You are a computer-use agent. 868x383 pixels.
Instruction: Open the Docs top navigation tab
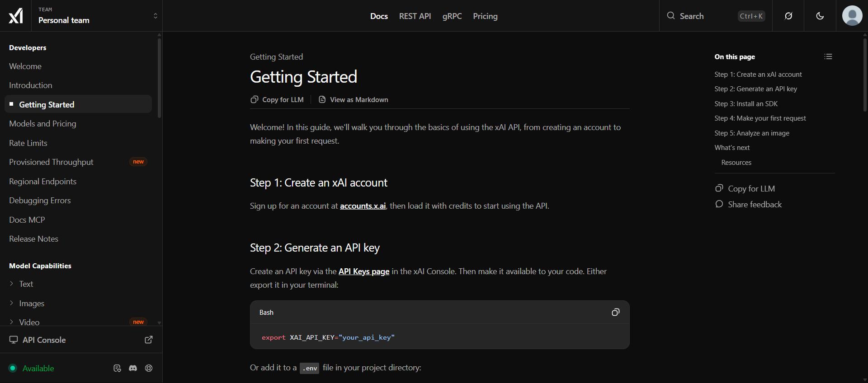(x=379, y=16)
